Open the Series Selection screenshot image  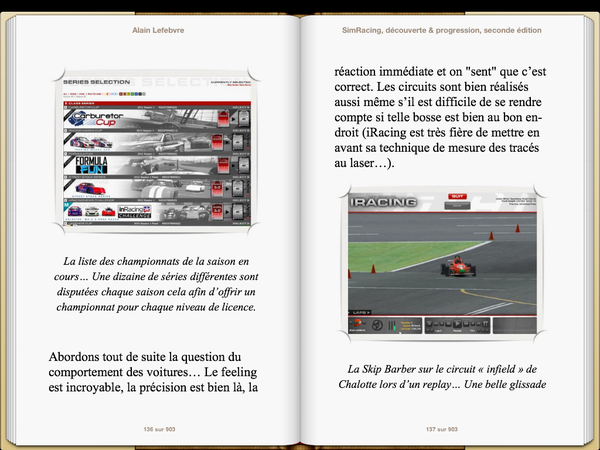click(x=156, y=151)
